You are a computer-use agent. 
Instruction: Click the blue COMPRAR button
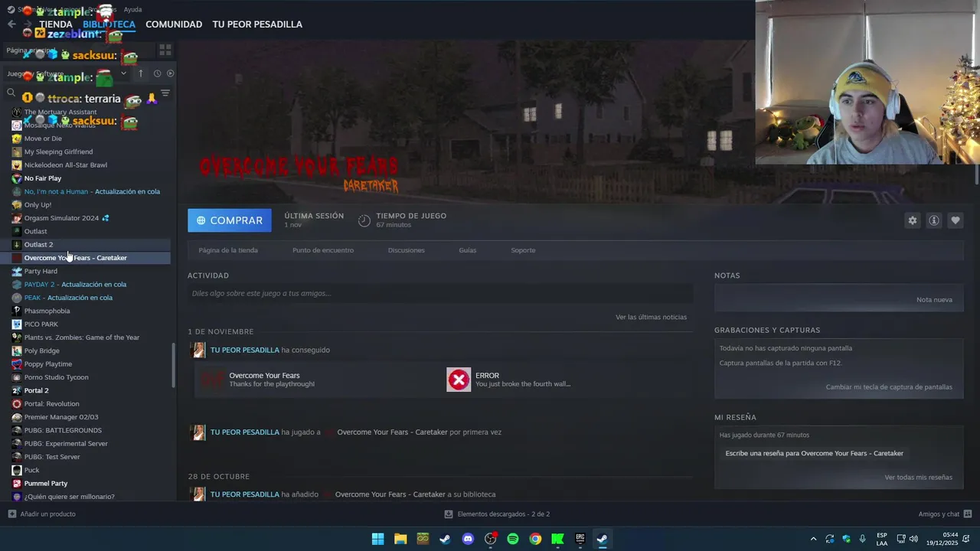coord(230,220)
